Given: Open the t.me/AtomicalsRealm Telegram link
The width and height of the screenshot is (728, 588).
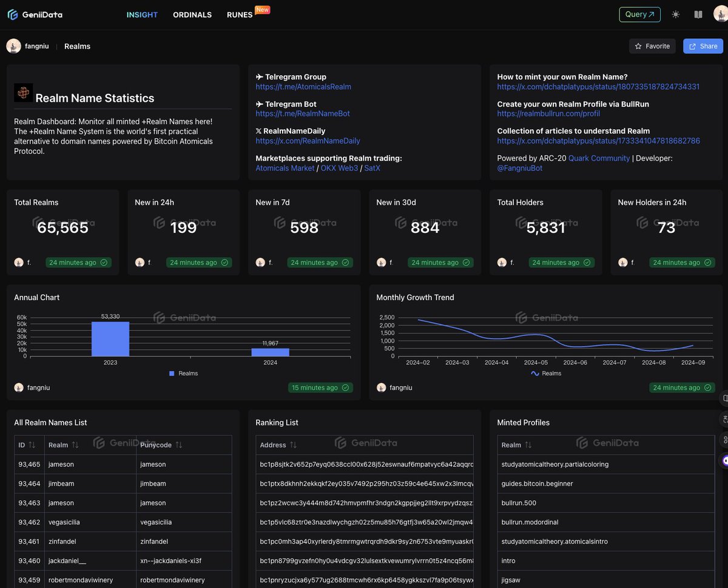Looking at the screenshot, I should coord(303,87).
